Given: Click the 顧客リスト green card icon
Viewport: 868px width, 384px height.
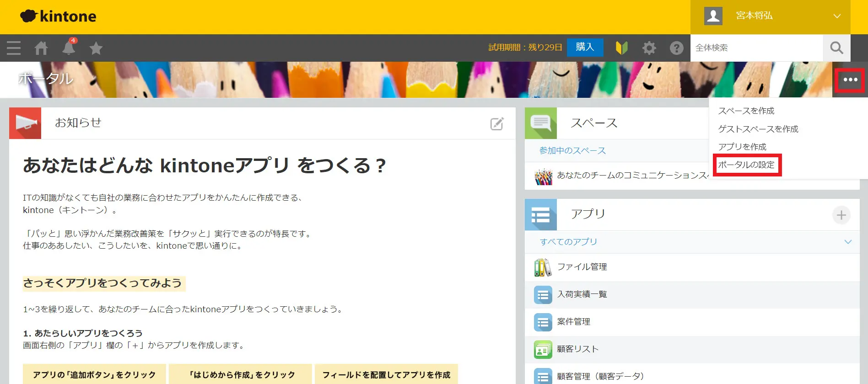Looking at the screenshot, I should click(543, 350).
